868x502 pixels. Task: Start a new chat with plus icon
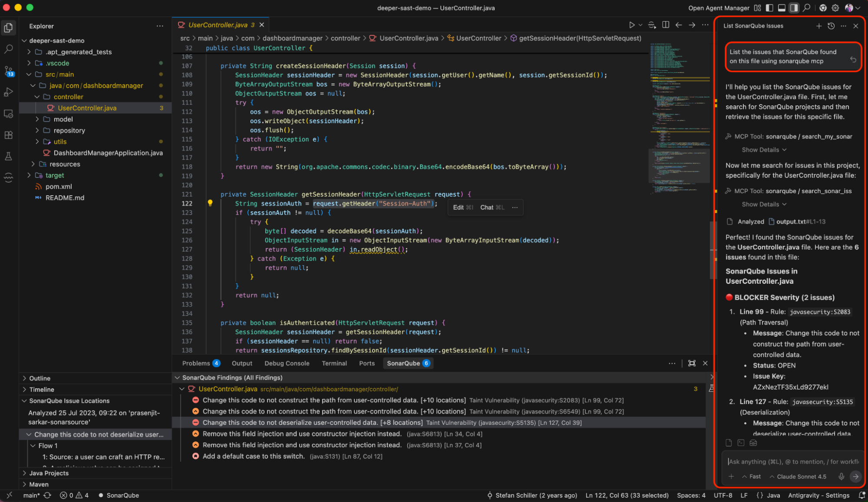point(818,26)
